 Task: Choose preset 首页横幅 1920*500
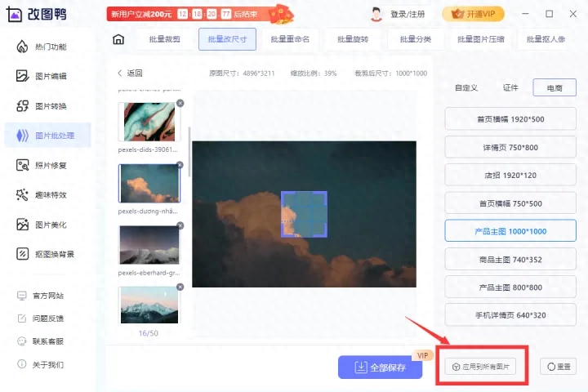pyautogui.click(x=510, y=119)
